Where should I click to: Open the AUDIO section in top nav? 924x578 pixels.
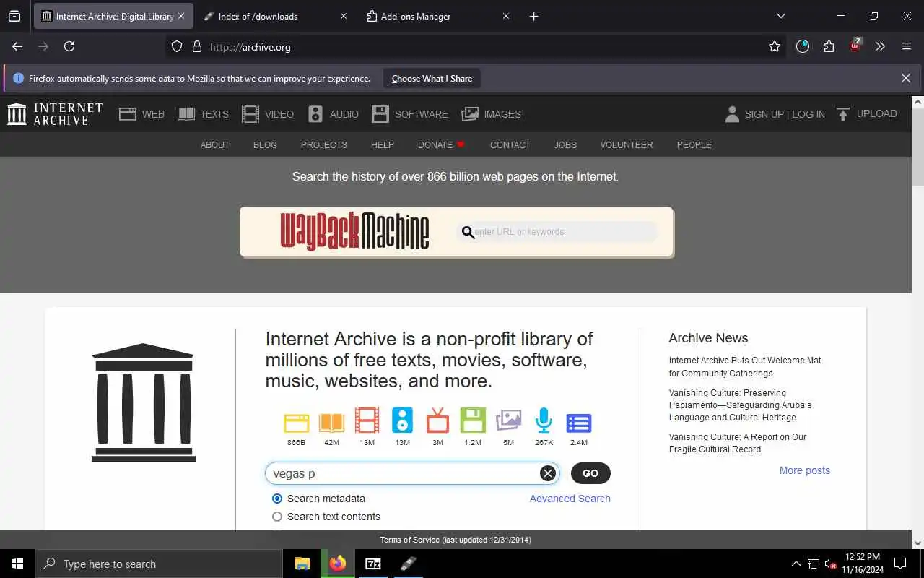[333, 114]
